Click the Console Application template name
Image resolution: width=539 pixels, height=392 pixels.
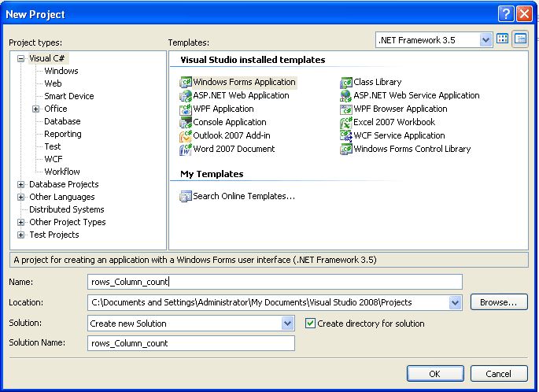tap(230, 123)
